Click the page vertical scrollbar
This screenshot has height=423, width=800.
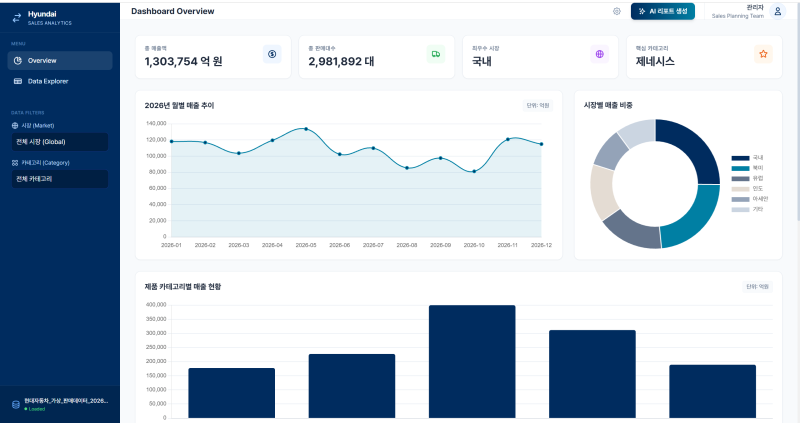point(797,112)
